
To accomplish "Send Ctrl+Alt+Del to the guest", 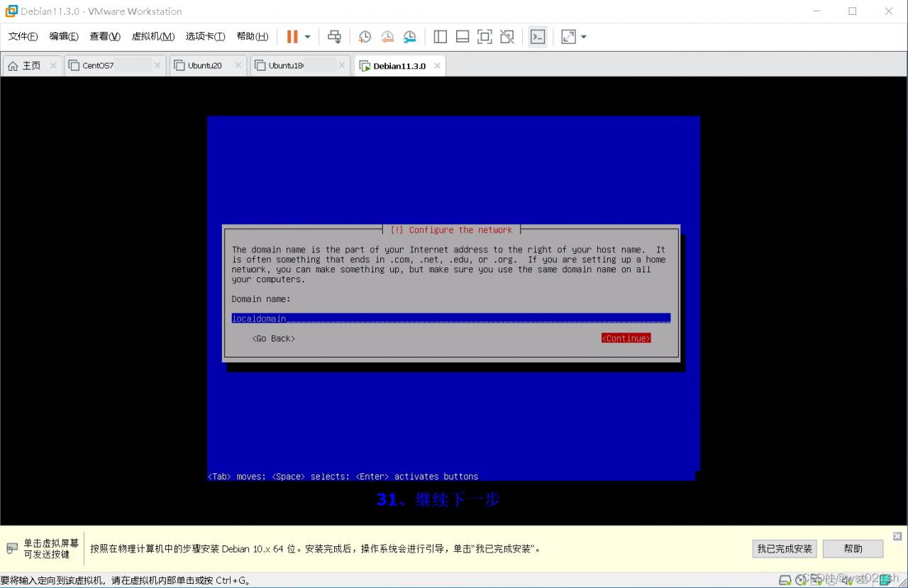I will 334,37.
